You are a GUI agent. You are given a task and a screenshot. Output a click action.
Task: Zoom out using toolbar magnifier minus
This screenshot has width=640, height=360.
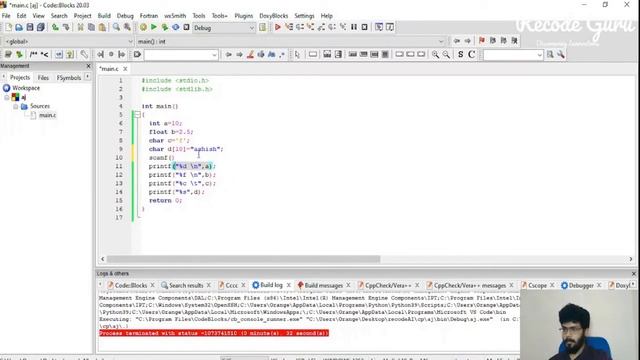tap(446, 55)
